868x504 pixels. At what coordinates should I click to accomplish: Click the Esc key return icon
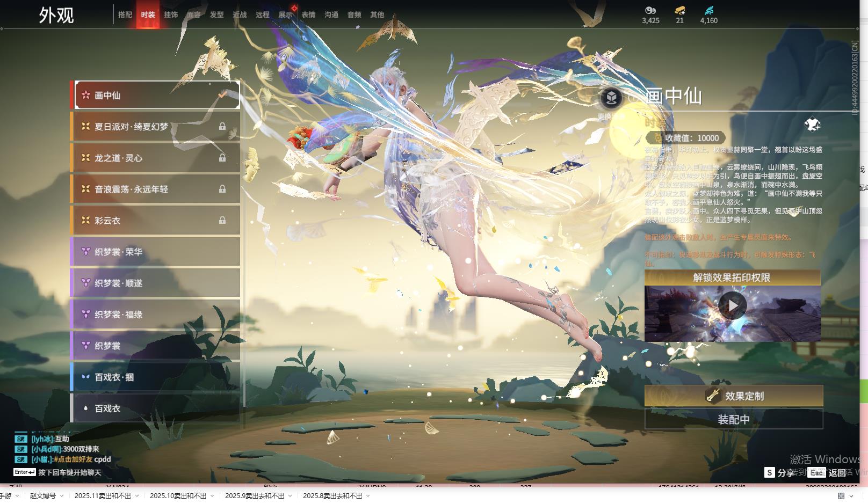coord(817,472)
